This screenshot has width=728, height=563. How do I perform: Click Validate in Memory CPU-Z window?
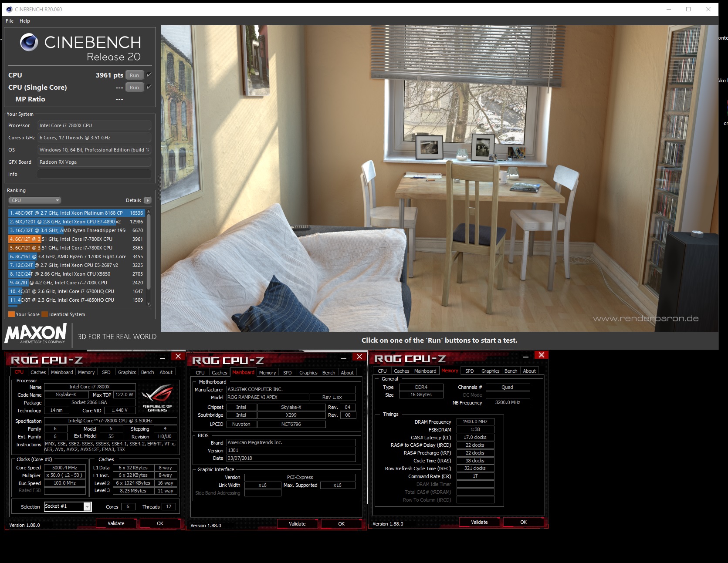480,522
